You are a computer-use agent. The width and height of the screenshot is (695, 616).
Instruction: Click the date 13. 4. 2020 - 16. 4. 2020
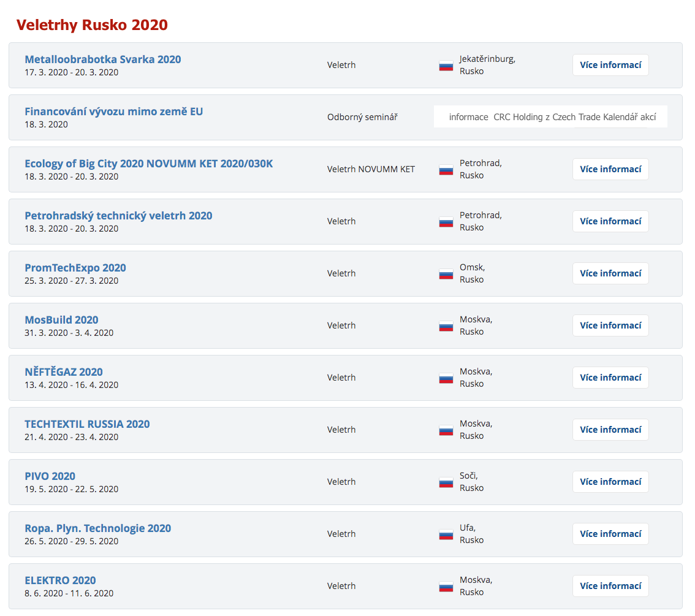[71, 385]
